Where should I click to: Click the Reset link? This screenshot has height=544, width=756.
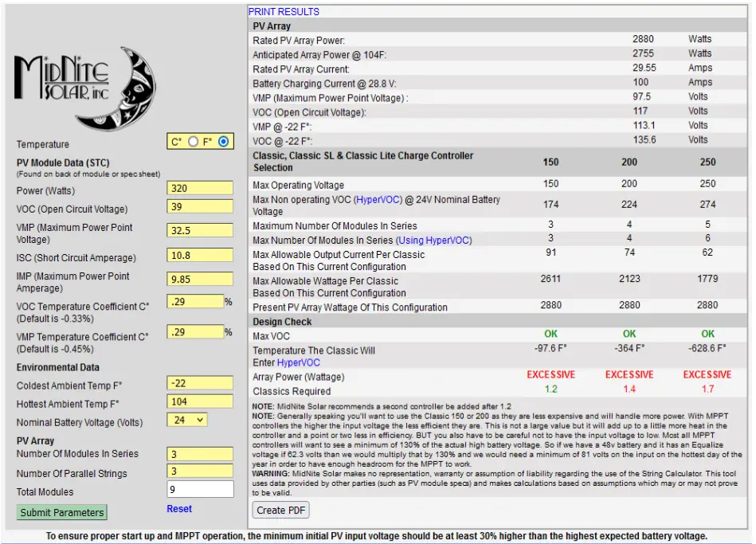click(179, 509)
